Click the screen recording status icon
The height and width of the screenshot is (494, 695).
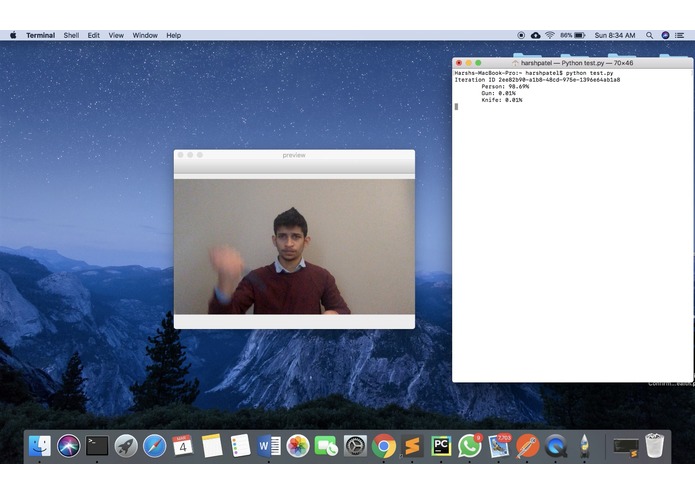pos(521,35)
